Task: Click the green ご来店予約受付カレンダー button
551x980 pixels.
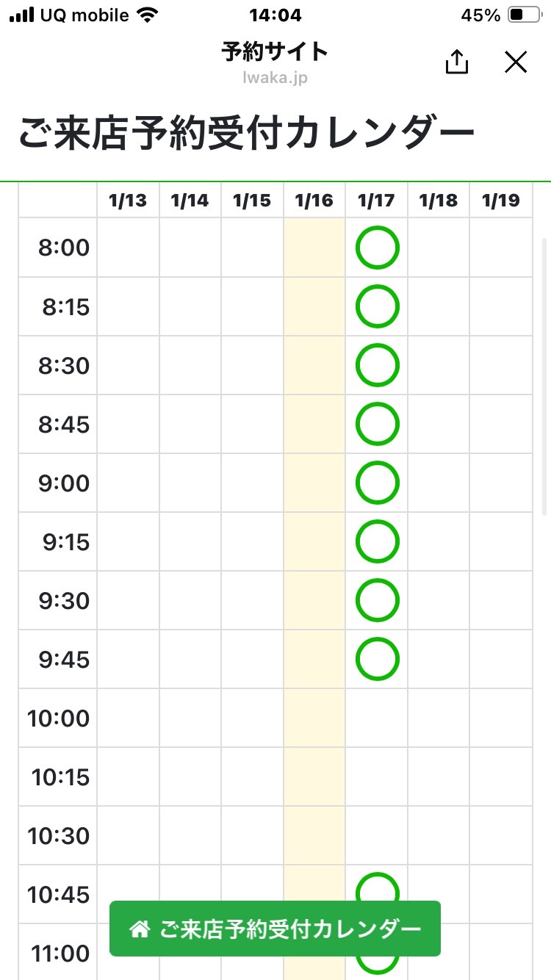Action: click(275, 929)
